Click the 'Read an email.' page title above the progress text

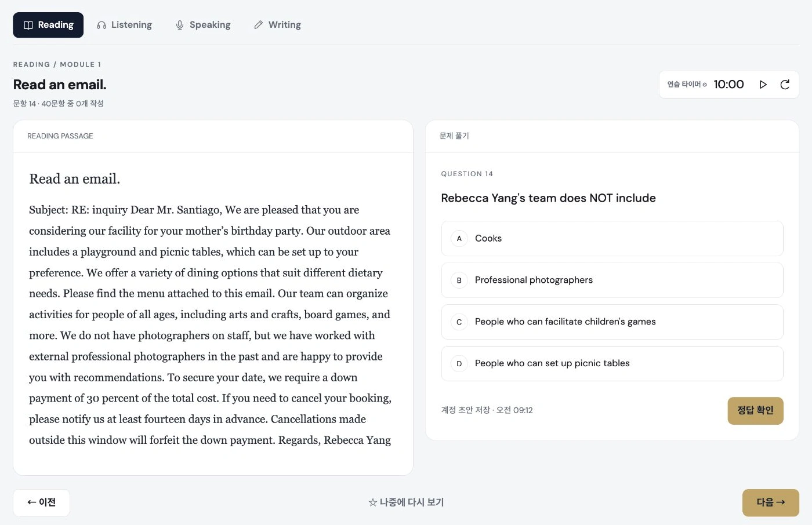60,85
